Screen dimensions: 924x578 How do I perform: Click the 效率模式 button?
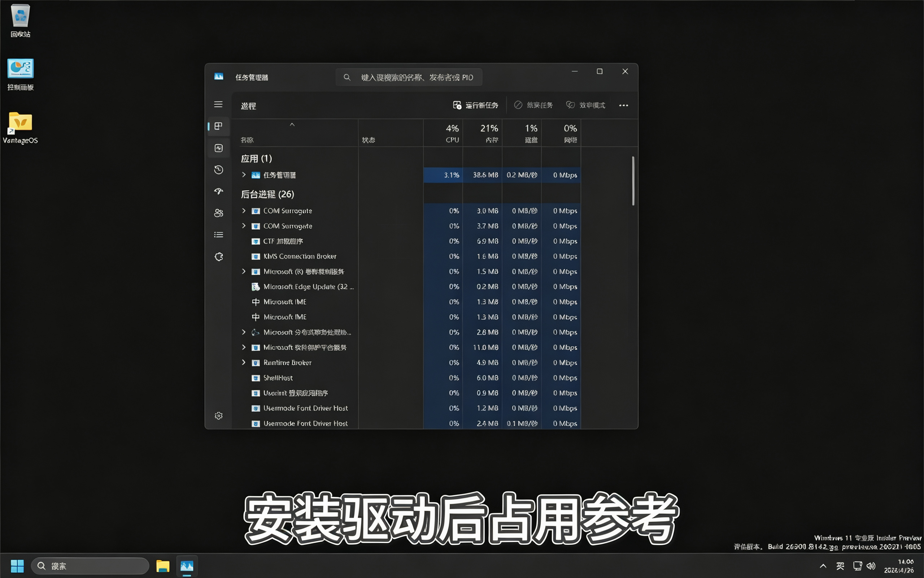(x=586, y=105)
